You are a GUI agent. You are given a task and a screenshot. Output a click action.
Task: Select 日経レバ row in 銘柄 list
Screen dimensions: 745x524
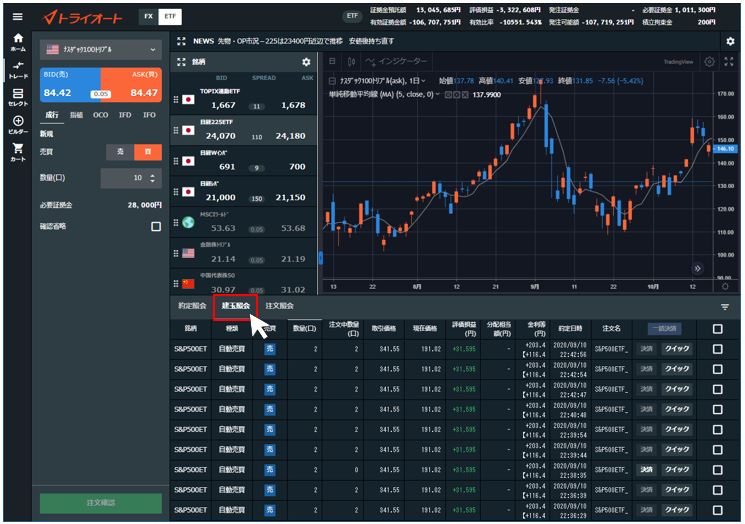coord(243,191)
